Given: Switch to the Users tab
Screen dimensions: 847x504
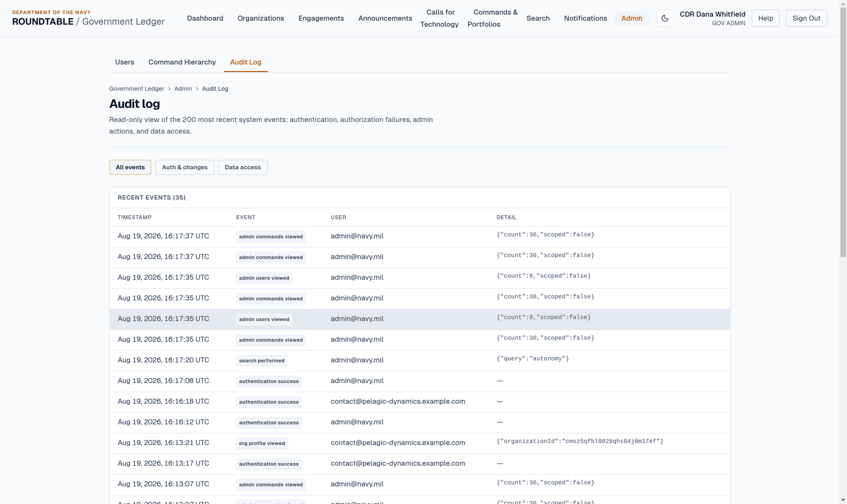Looking at the screenshot, I should [x=125, y=62].
